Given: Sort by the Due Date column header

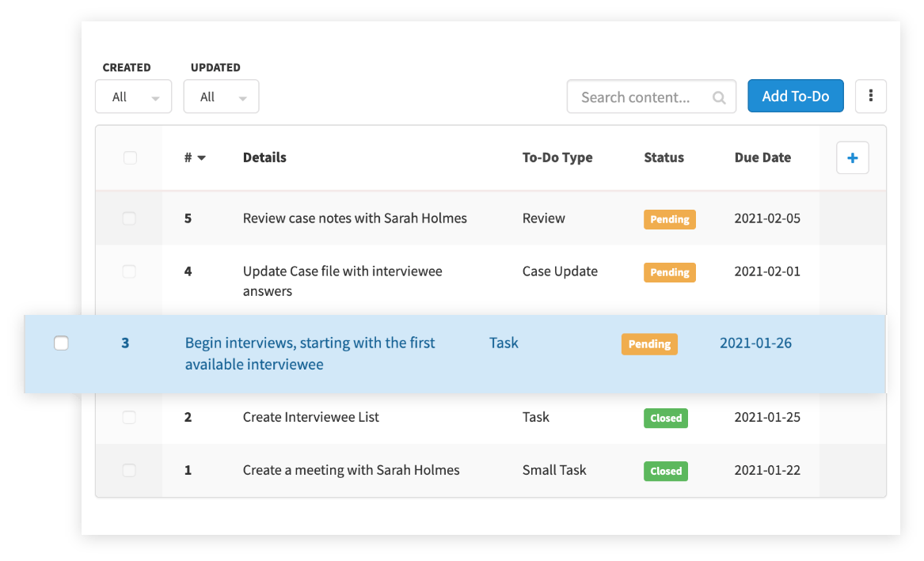Looking at the screenshot, I should (x=762, y=157).
